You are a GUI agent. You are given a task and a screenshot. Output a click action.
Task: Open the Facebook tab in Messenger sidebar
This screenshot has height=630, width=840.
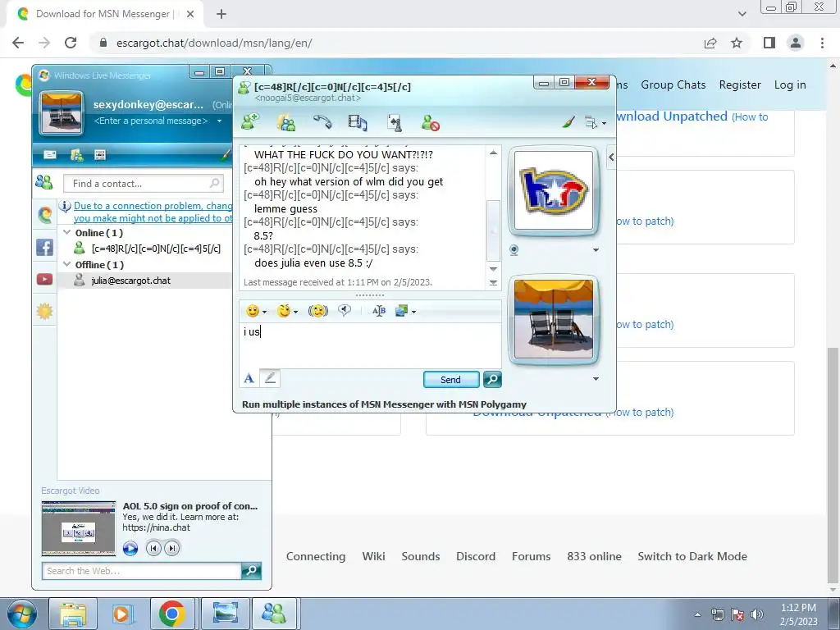pos(45,247)
